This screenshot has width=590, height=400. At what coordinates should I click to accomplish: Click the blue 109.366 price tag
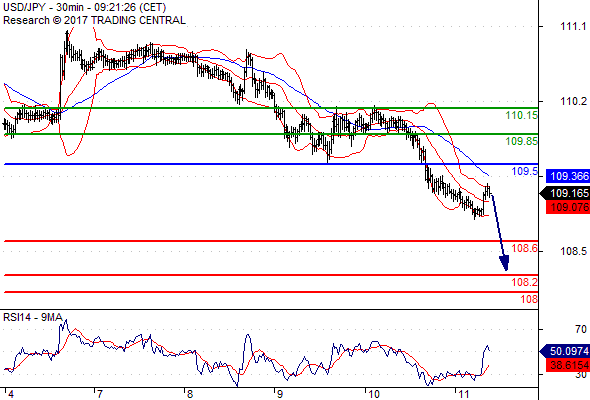click(x=568, y=176)
